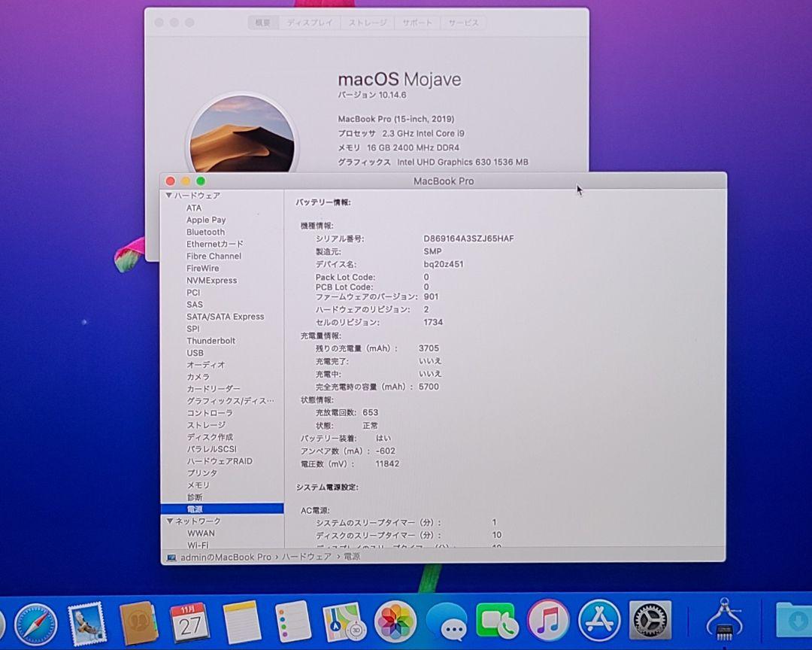Click ハードウェア in the bottom path bar
The image size is (812, 650).
[306, 557]
